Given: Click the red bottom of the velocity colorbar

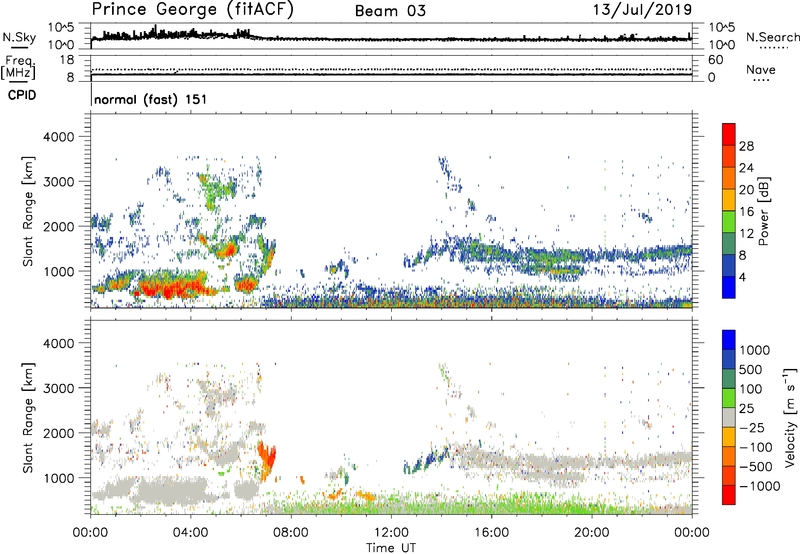Looking at the screenshot, I should click(x=729, y=495).
